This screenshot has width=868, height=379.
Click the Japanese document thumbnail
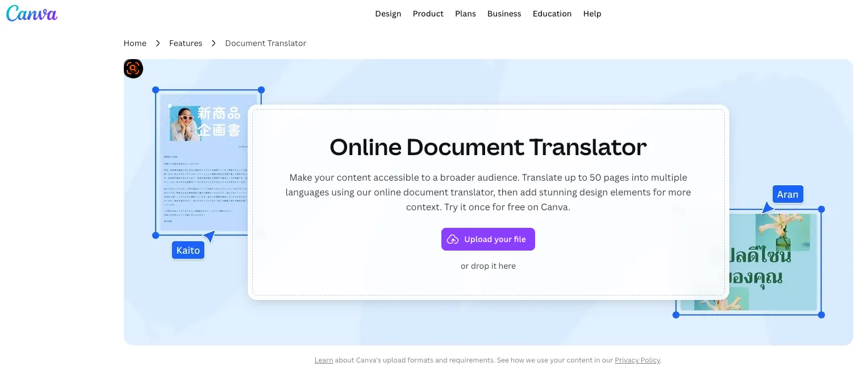pos(203,163)
